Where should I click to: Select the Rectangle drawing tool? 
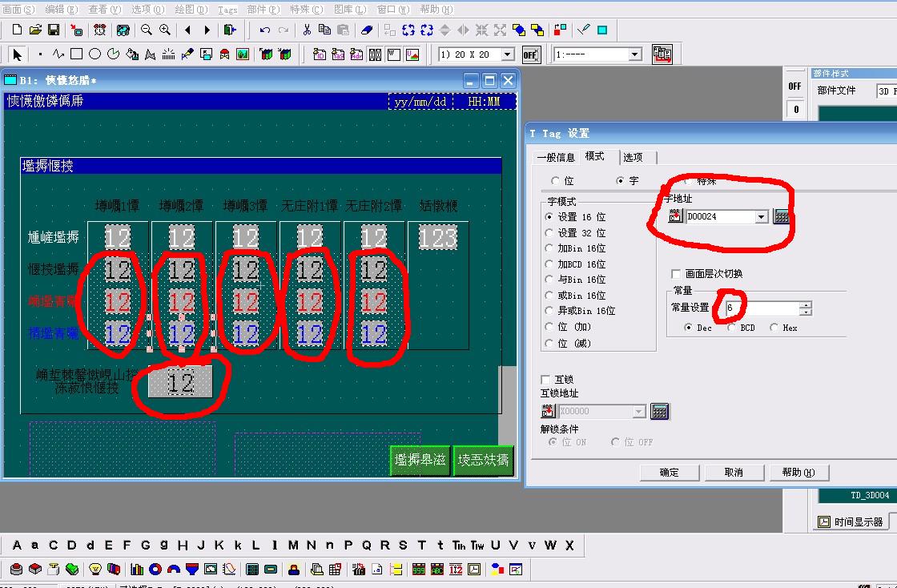tap(76, 54)
